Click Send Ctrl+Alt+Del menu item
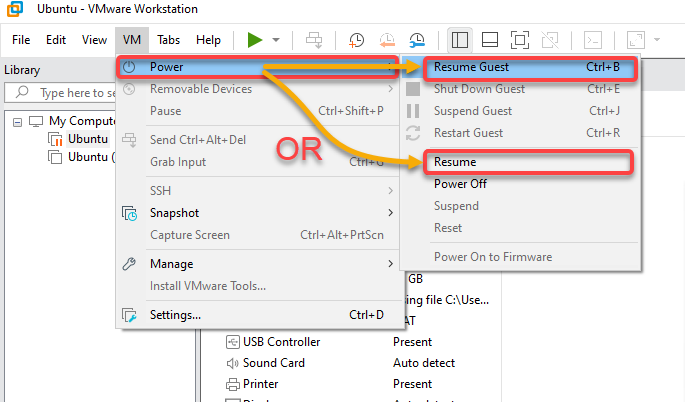Image resolution: width=685 pixels, height=402 pixels. 258,140
